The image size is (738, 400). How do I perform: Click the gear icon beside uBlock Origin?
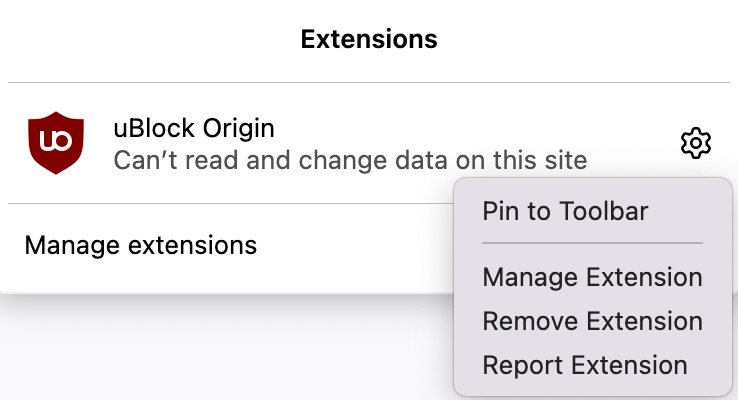pyautogui.click(x=695, y=143)
